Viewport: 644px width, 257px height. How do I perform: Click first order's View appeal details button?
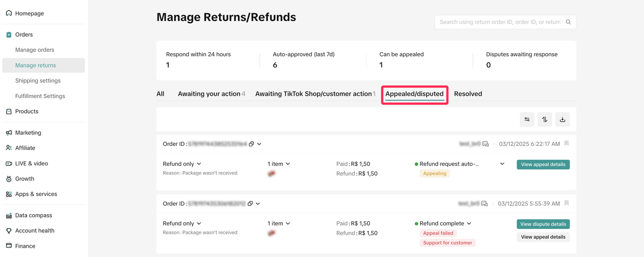coord(543,164)
